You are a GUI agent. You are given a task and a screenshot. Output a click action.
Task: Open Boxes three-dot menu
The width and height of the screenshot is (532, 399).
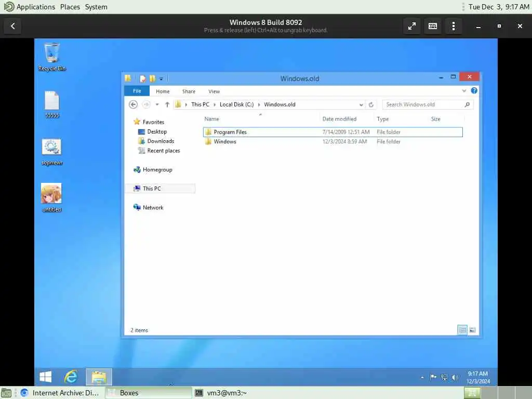coord(453,26)
